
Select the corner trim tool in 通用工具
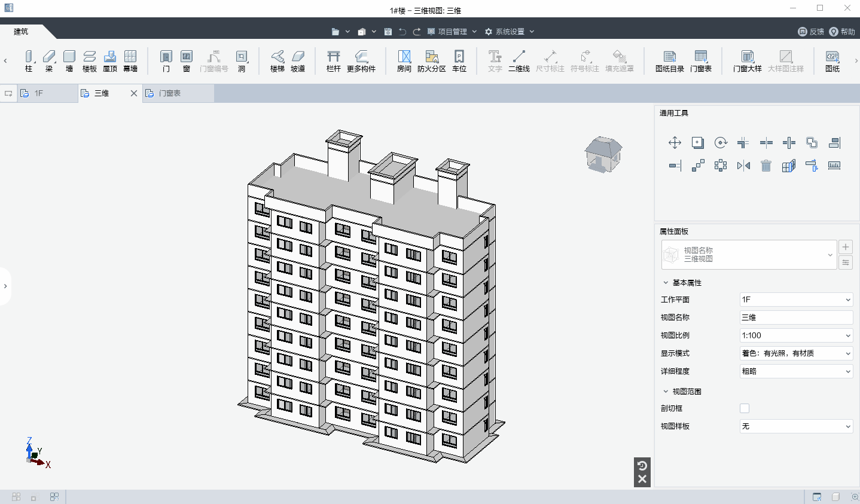pyautogui.click(x=743, y=142)
